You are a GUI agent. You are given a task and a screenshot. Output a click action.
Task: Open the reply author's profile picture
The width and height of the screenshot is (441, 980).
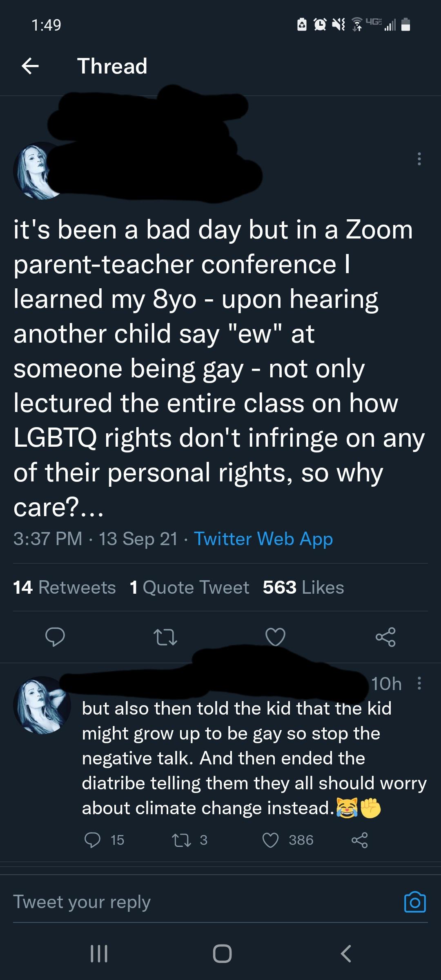pyautogui.click(x=42, y=705)
